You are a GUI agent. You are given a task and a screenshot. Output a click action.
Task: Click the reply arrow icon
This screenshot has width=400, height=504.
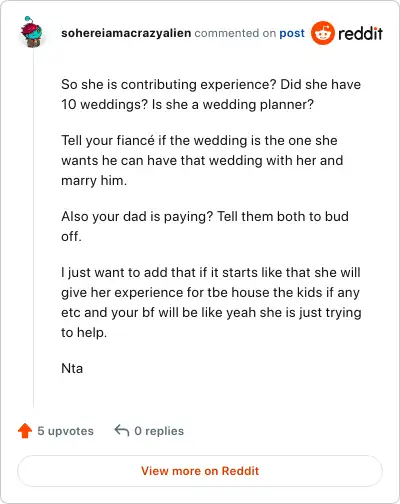tap(122, 430)
